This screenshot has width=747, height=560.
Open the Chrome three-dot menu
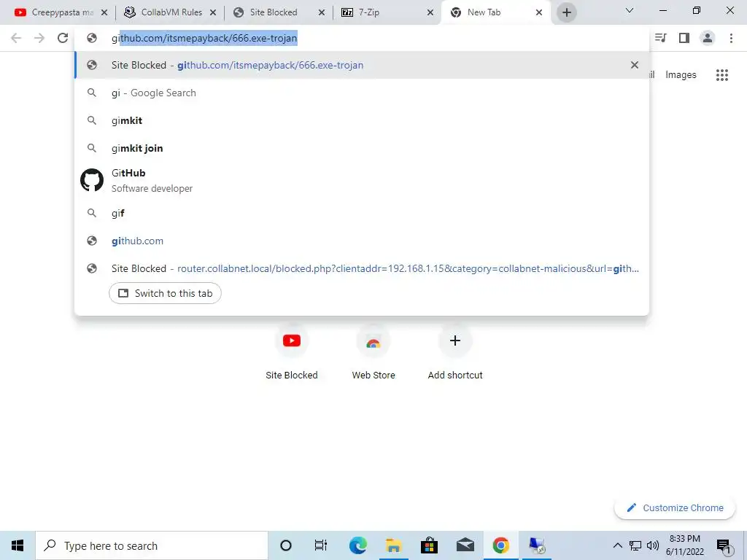(x=731, y=38)
